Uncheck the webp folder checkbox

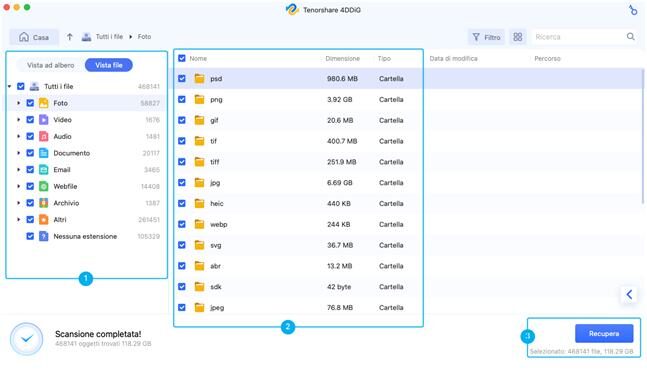point(182,224)
